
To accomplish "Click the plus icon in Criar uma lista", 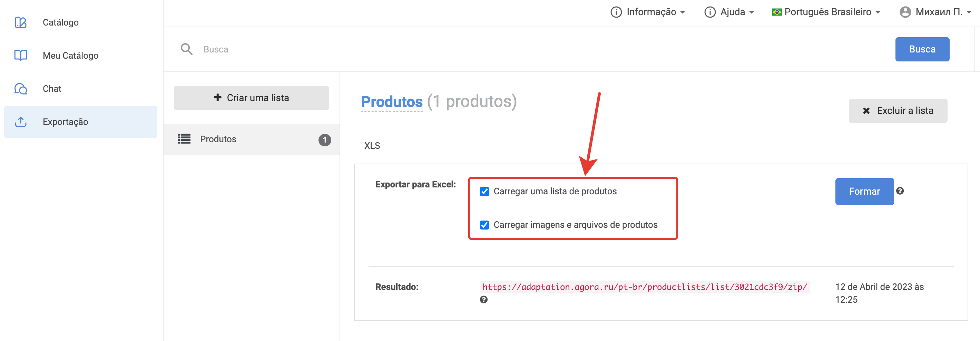I will coord(218,97).
